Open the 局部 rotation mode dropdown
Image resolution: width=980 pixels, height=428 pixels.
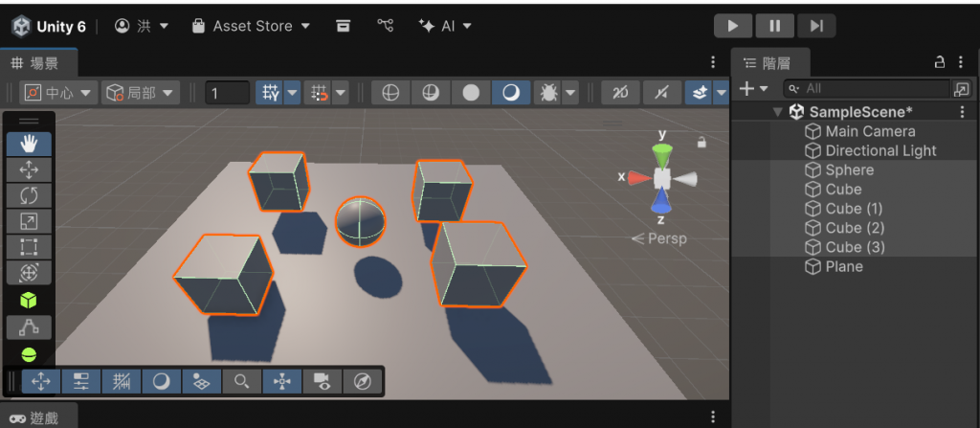point(141,93)
